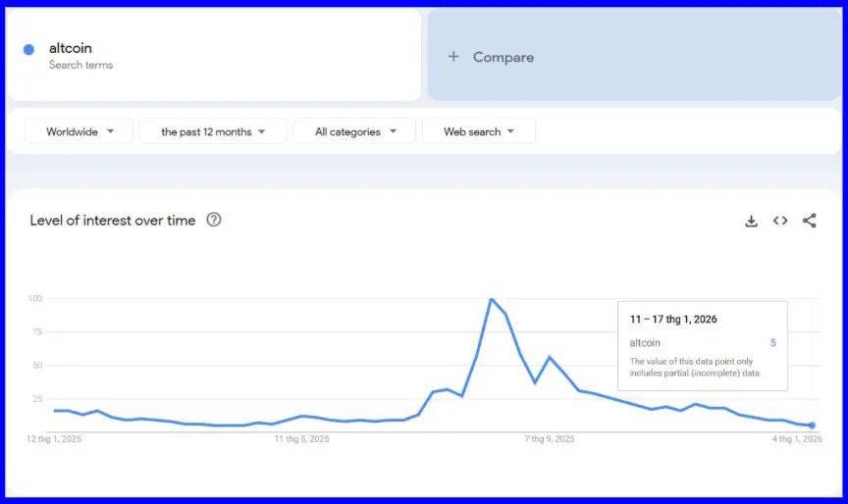This screenshot has height=504, width=848.
Task: Click the Level of interest over time heading
Action: click(x=113, y=221)
